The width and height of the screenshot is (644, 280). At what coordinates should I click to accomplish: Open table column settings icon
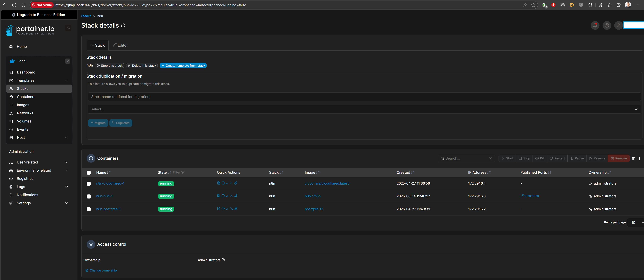pyautogui.click(x=633, y=158)
